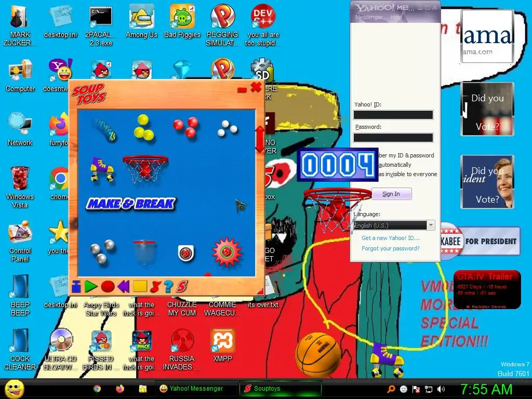Click the 7:55 AM taskbar clock
Screen dimensions: 532x399
point(486,389)
